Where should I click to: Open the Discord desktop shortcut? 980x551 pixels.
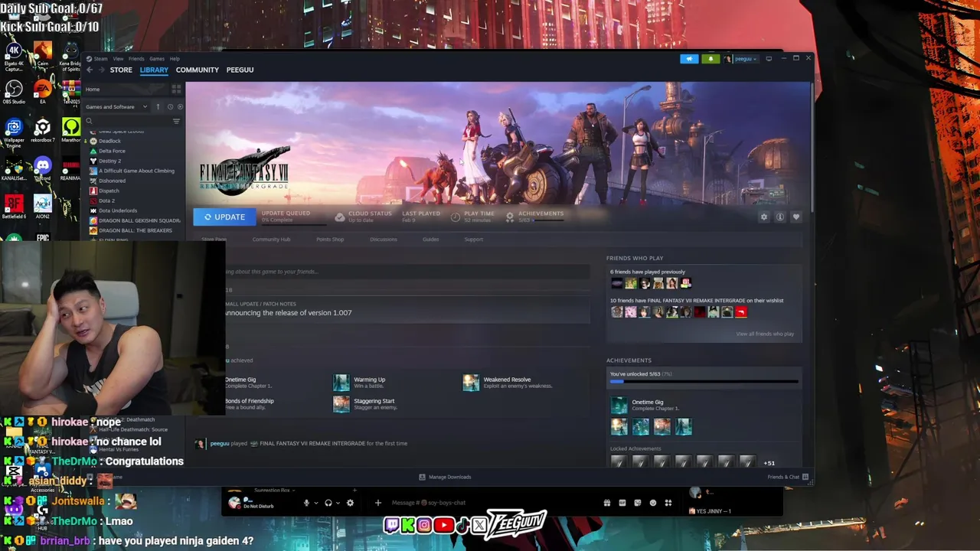[42, 168]
